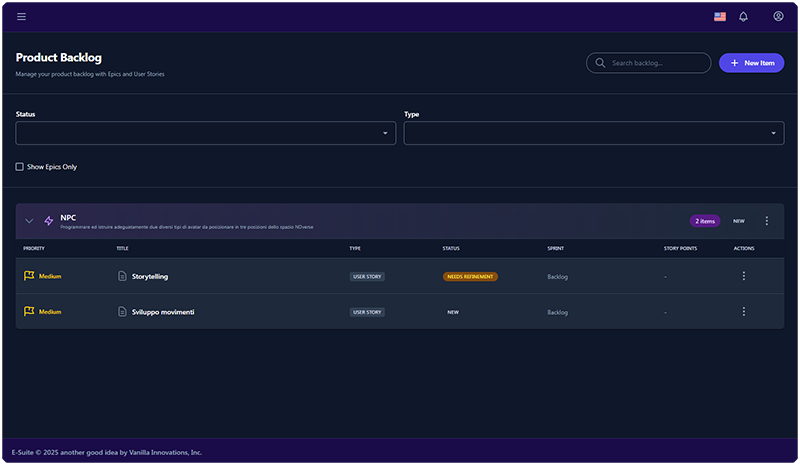This screenshot has width=800, height=465.
Task: Open the notifications bell
Action: [743, 16]
